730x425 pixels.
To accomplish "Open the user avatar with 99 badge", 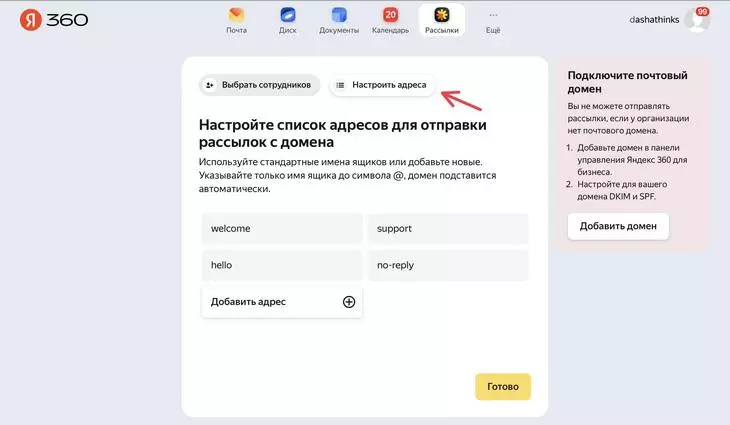I will tap(697, 20).
